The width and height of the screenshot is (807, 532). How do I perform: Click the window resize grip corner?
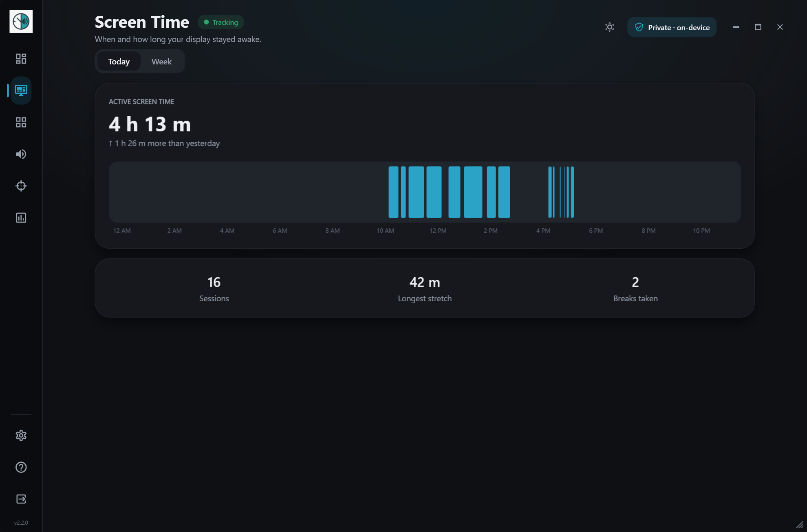pos(800,525)
